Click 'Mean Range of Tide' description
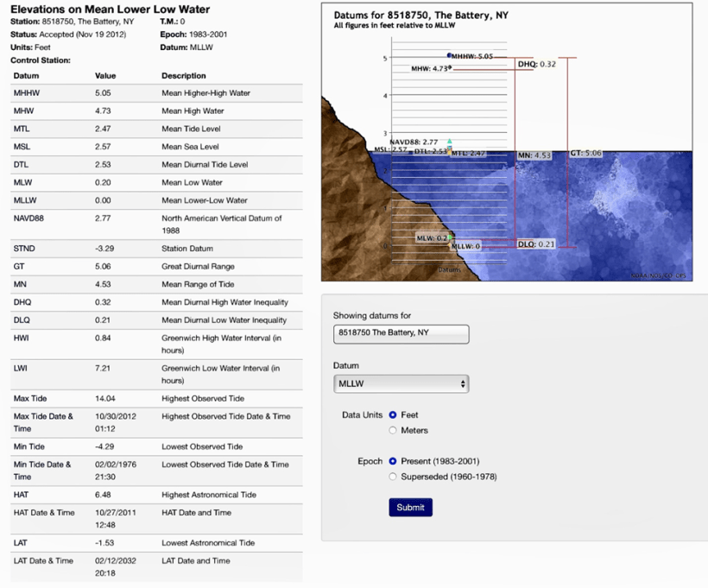This screenshot has width=708, height=588. click(198, 285)
